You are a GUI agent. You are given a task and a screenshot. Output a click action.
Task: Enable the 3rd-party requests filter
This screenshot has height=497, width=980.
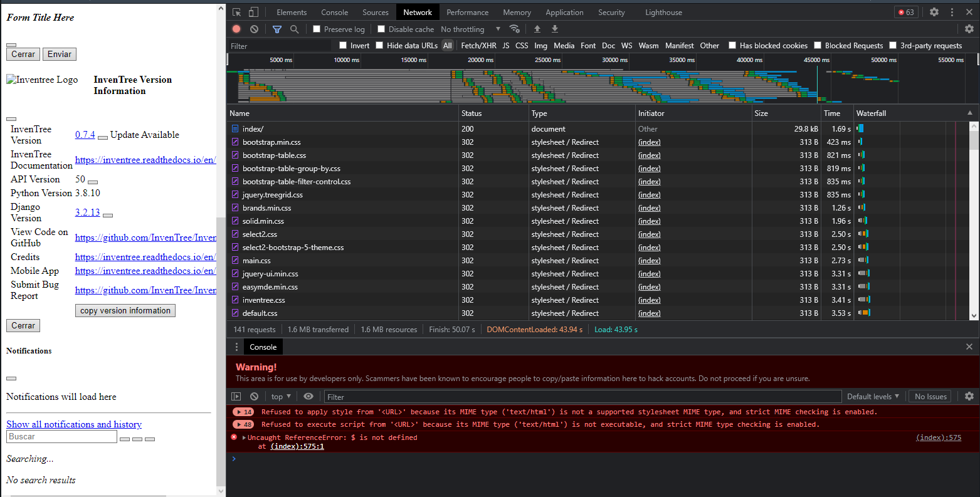893,45
